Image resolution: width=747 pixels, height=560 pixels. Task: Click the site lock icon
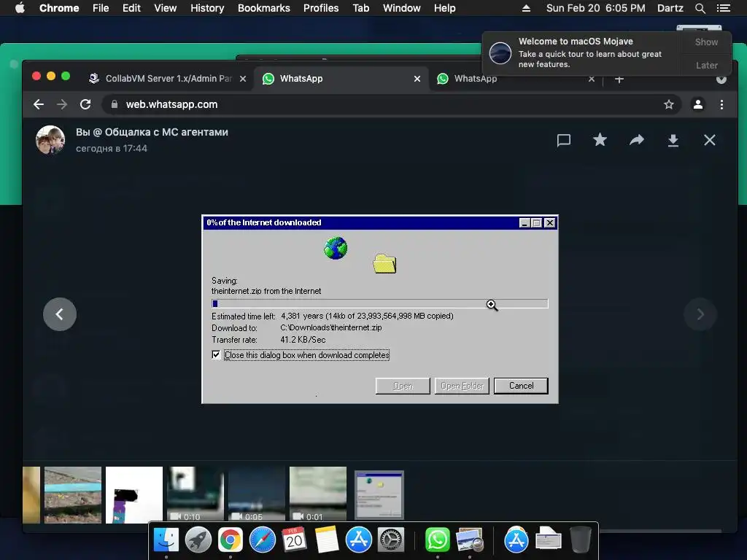[x=115, y=104]
